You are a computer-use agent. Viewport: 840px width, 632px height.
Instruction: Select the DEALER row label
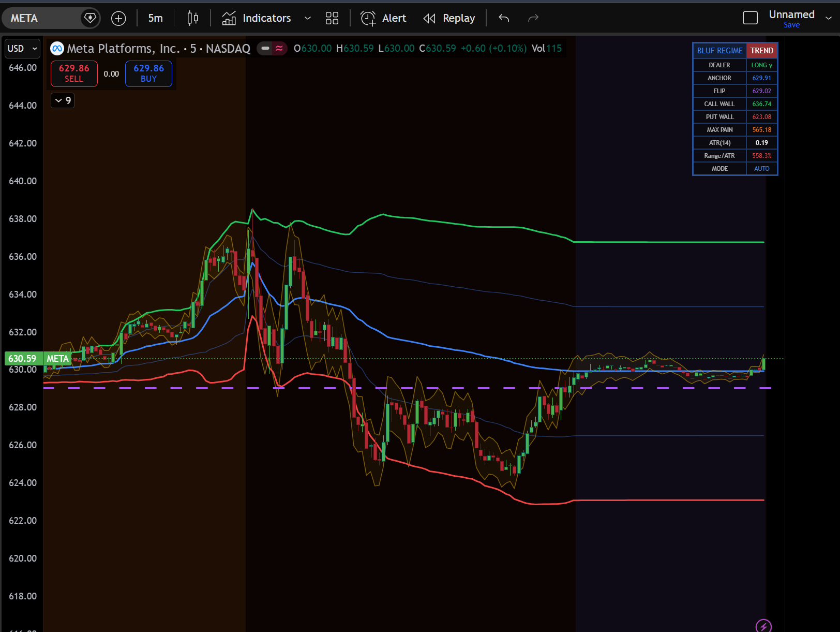pos(719,65)
